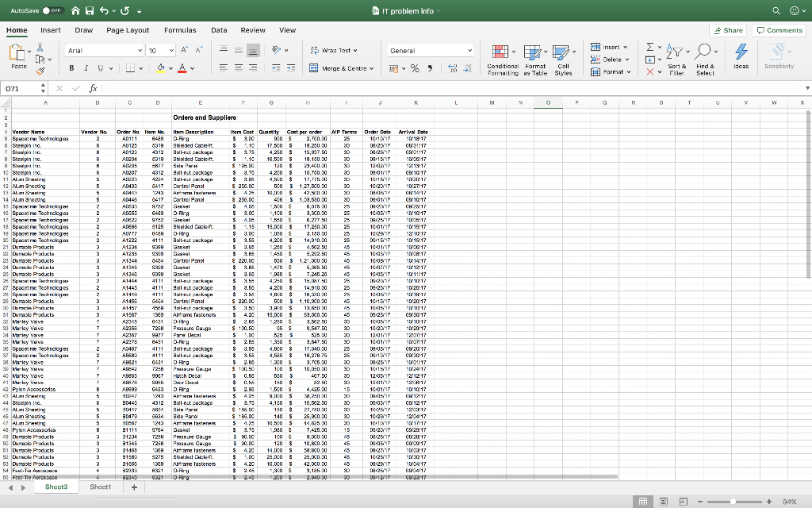Toggle bold formatting
812x508 pixels.
[x=72, y=69]
